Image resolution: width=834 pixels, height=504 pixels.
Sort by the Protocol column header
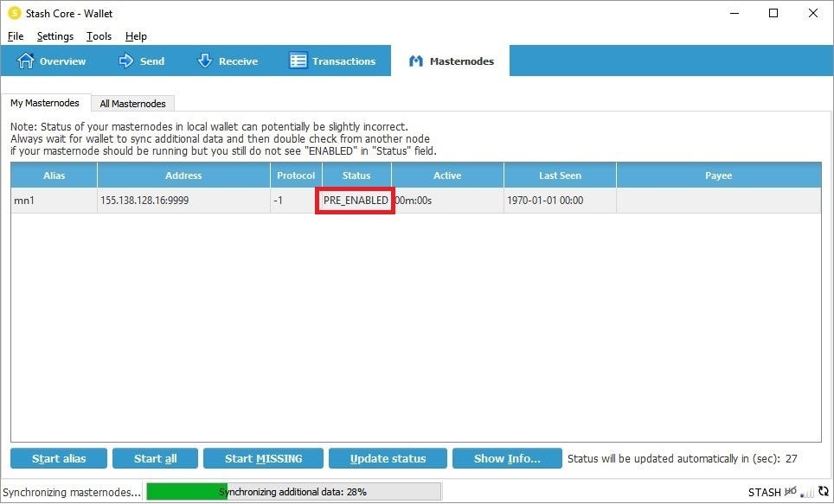(x=296, y=175)
